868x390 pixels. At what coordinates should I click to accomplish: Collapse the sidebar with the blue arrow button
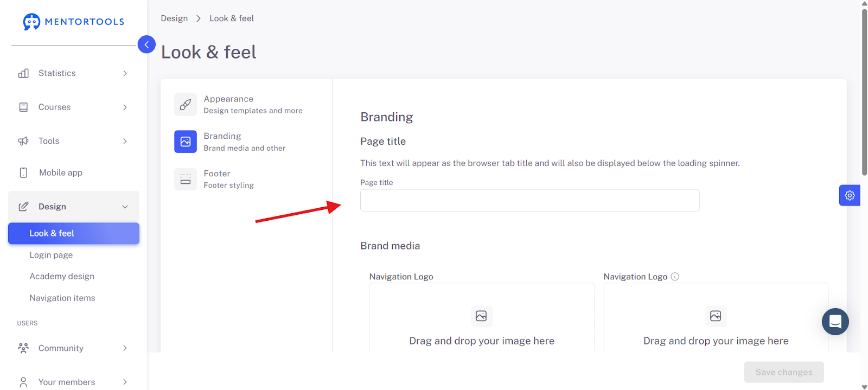146,44
